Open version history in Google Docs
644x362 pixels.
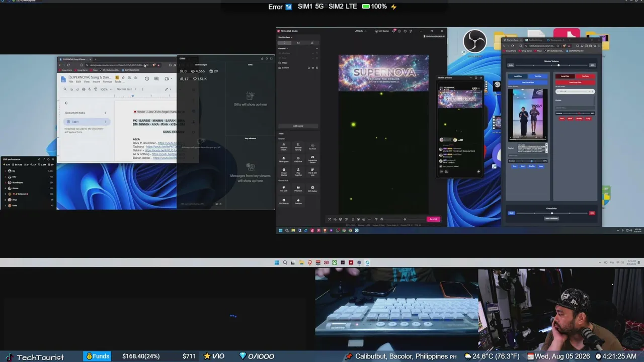coord(147,78)
